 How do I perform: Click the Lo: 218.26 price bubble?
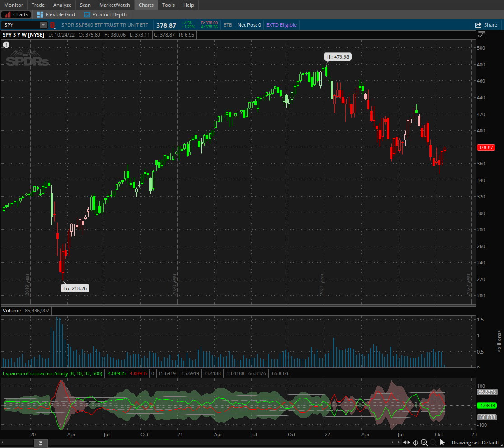[x=75, y=288]
